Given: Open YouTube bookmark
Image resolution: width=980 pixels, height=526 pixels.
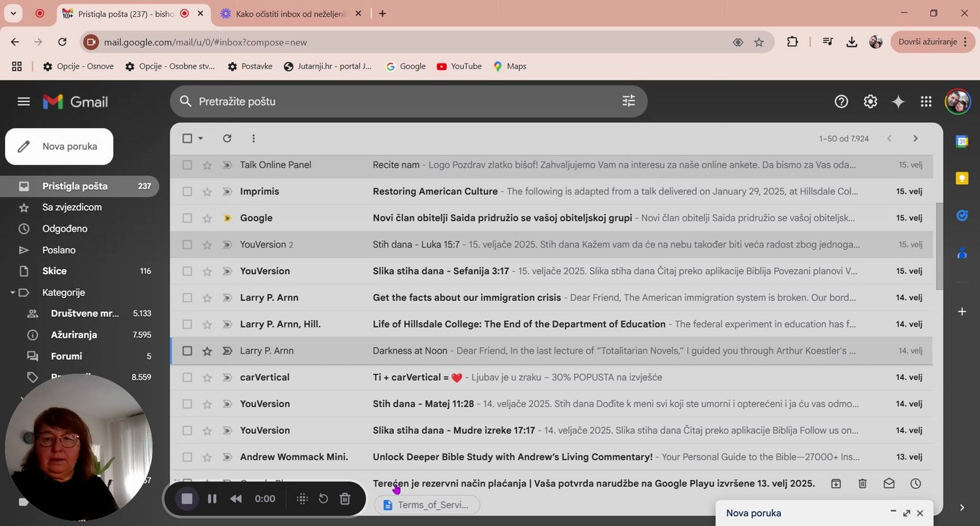Looking at the screenshot, I should [x=459, y=66].
